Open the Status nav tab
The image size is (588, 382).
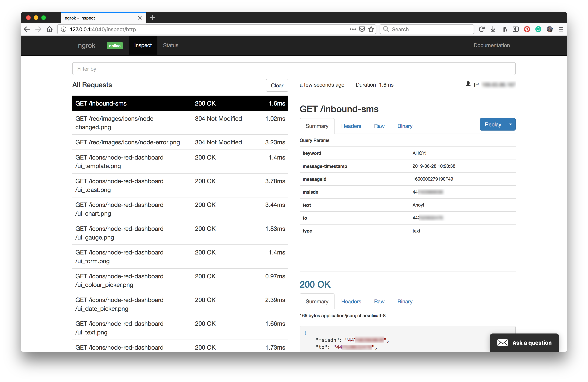pos(170,45)
